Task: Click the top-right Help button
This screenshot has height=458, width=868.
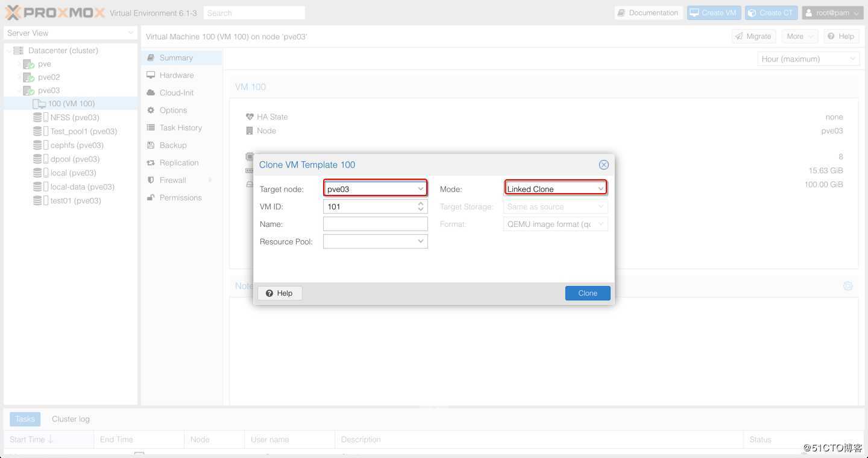Action: click(x=841, y=37)
